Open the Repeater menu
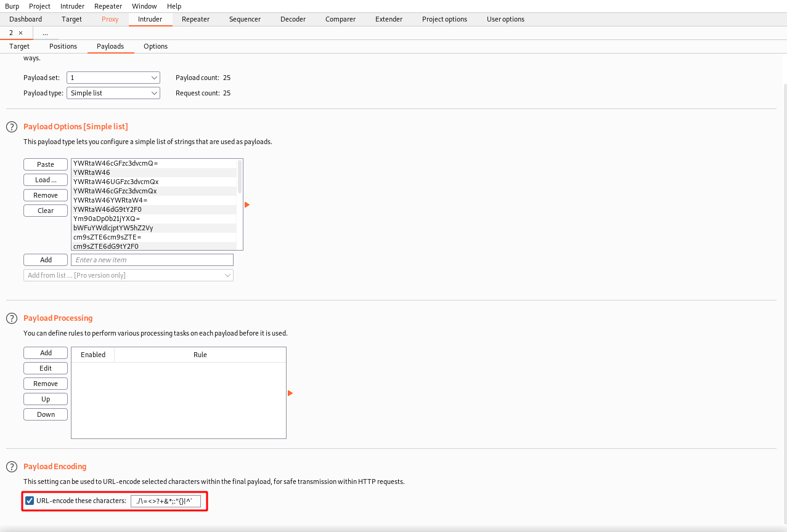 click(x=108, y=6)
